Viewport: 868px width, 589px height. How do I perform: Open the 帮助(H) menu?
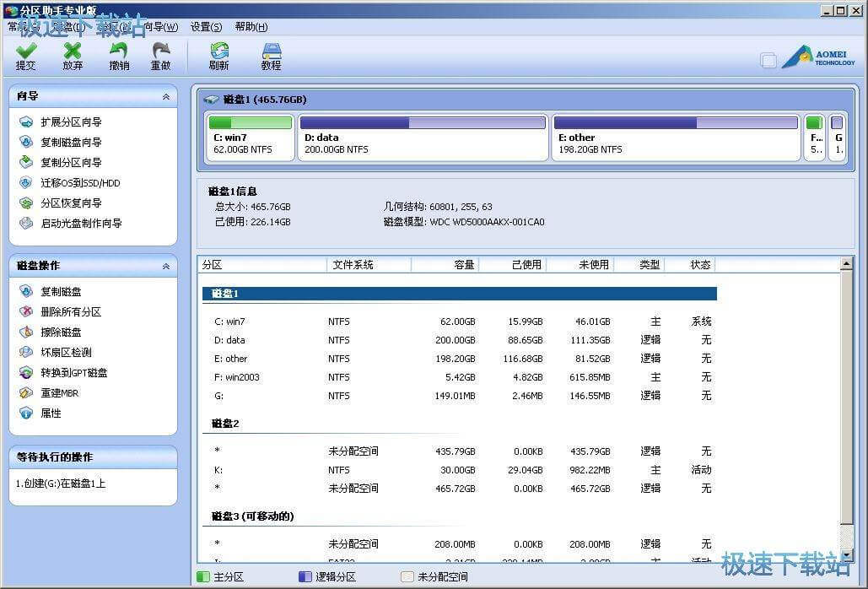[x=251, y=26]
